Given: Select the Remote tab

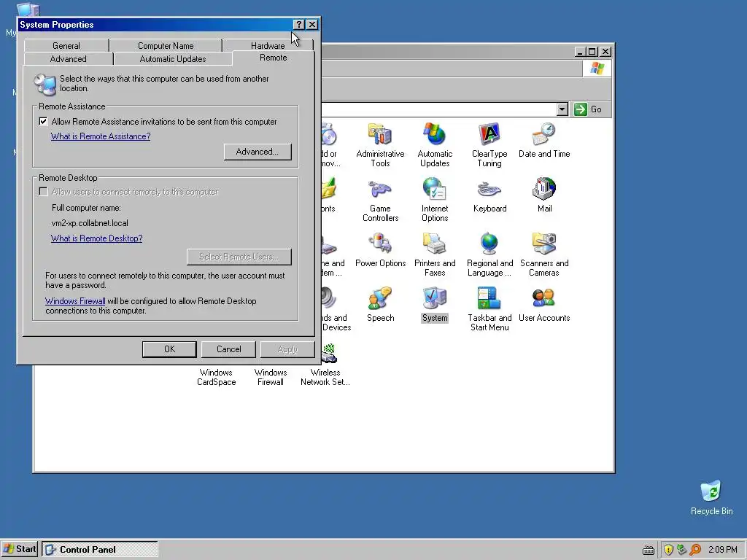Looking at the screenshot, I should point(274,58).
